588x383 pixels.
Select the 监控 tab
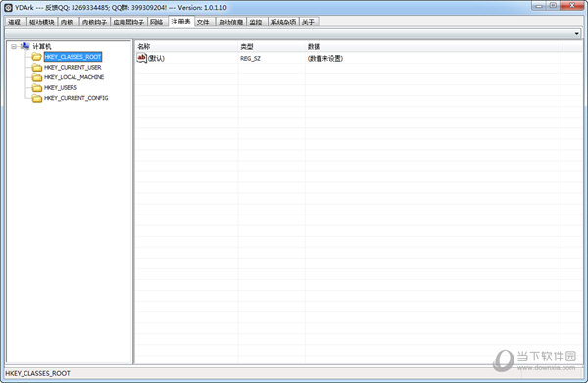(x=256, y=23)
